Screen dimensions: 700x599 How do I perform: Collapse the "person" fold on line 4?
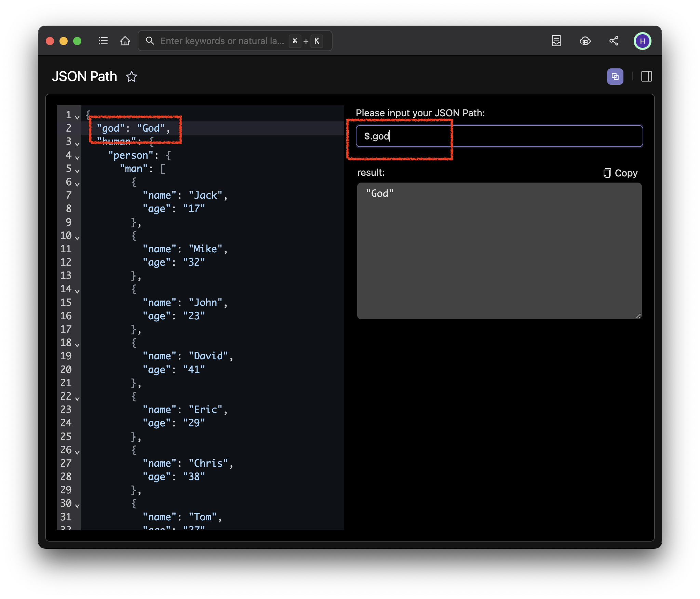coord(77,157)
